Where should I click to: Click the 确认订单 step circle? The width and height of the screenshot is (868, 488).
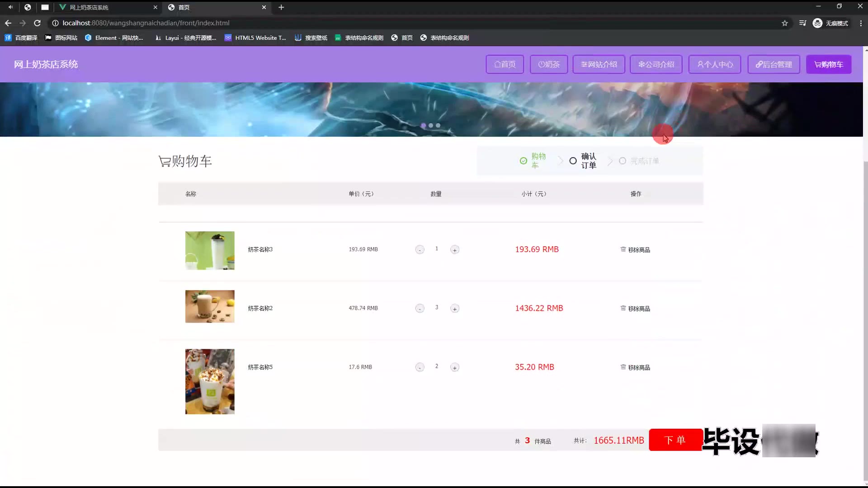coord(573,161)
